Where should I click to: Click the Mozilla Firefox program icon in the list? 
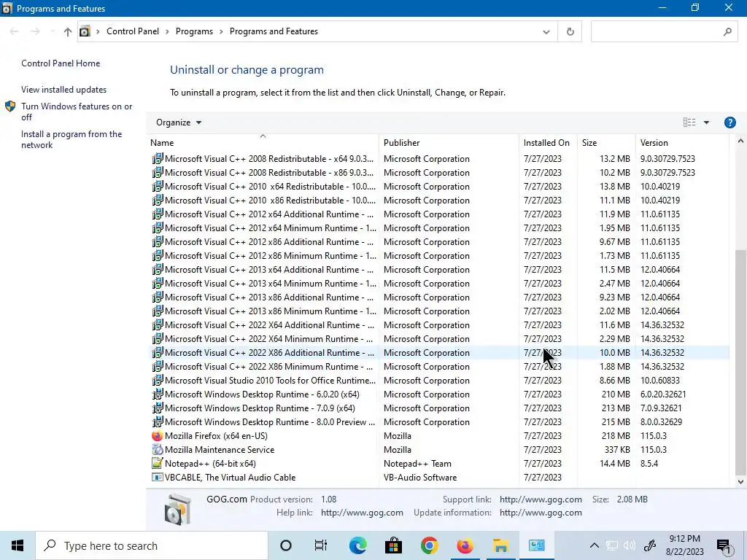point(158,436)
